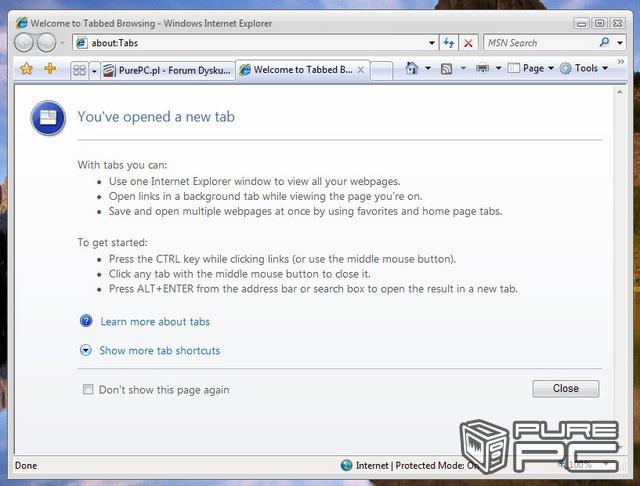Expand the Page menu dropdown
The height and width of the screenshot is (486, 640).
532,69
